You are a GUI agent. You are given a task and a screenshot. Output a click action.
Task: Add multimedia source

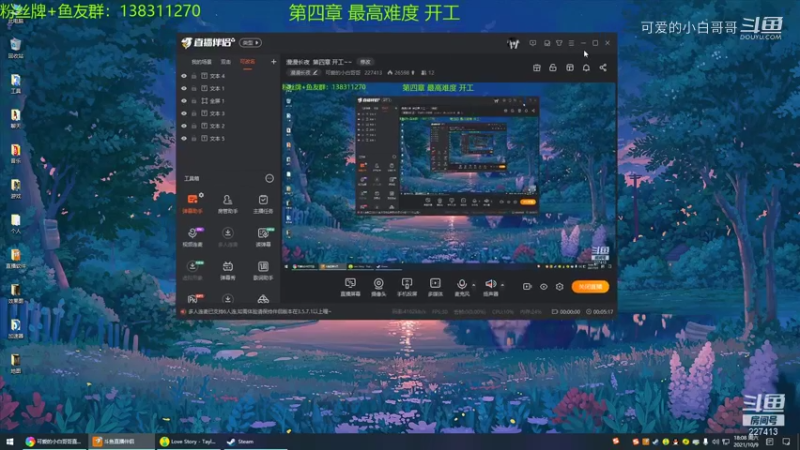click(435, 287)
